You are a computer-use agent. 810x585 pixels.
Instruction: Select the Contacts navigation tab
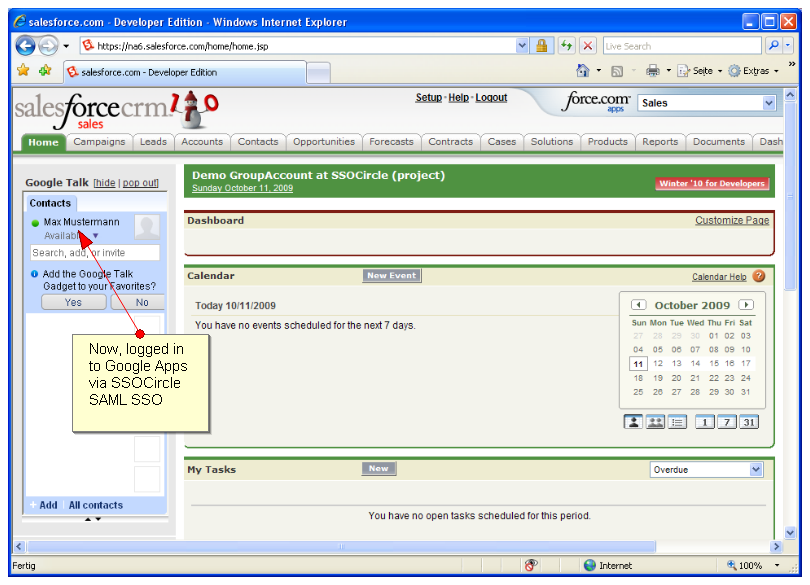pyautogui.click(x=258, y=142)
